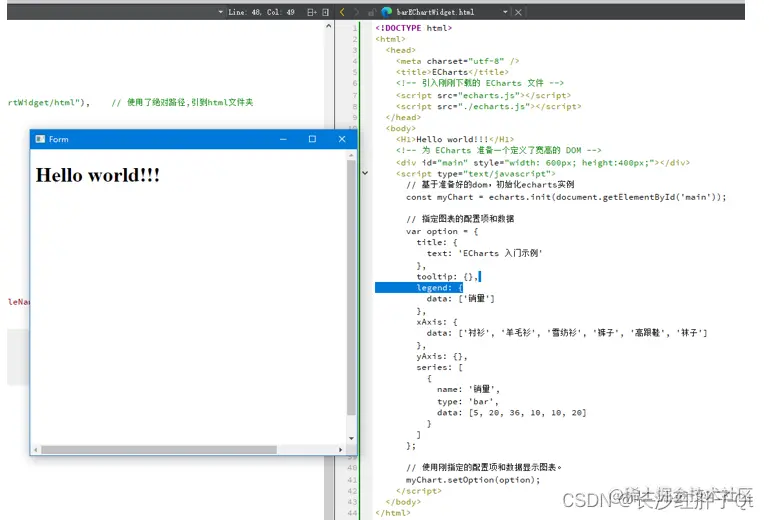Minimize the Form window
Image resolution: width=769 pixels, height=520 pixels.
pos(283,139)
